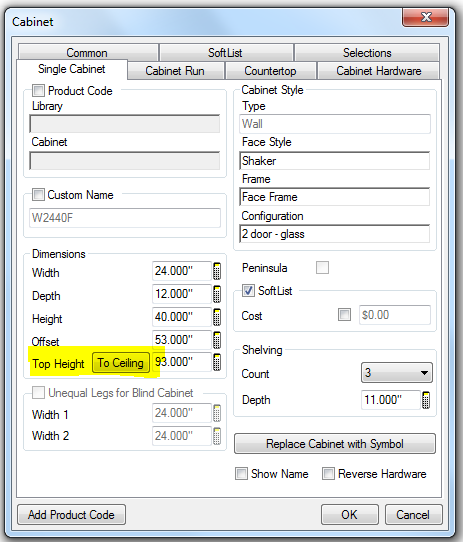Open the Face Style selection field

tap(334, 161)
